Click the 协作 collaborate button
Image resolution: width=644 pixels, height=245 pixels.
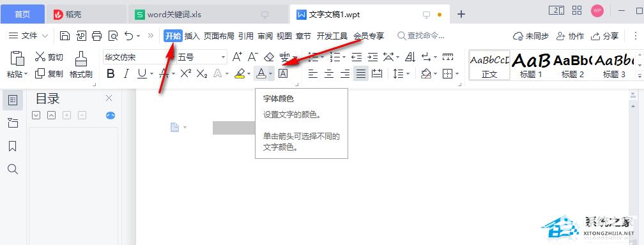click(x=570, y=36)
